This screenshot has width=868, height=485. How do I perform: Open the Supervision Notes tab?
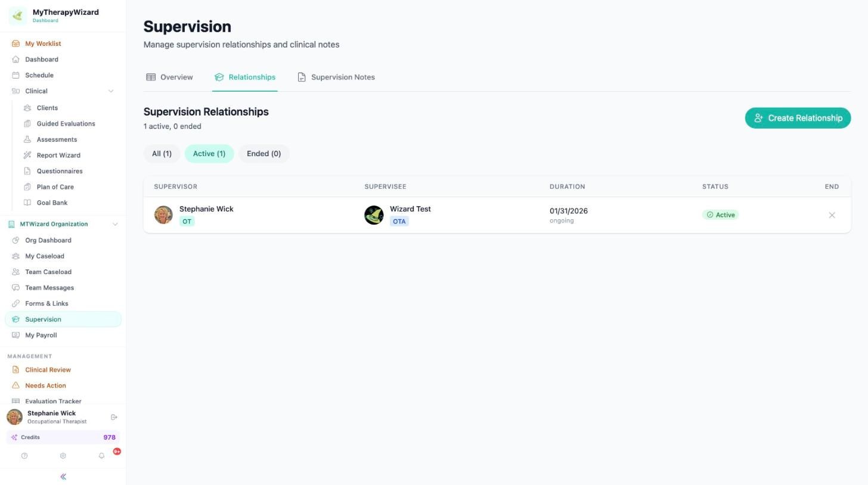click(336, 77)
